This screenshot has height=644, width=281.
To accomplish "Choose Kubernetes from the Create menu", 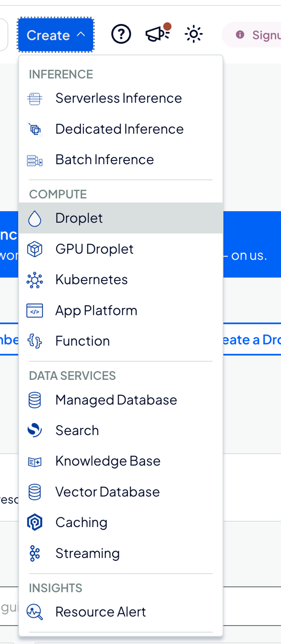I will tap(121, 279).
